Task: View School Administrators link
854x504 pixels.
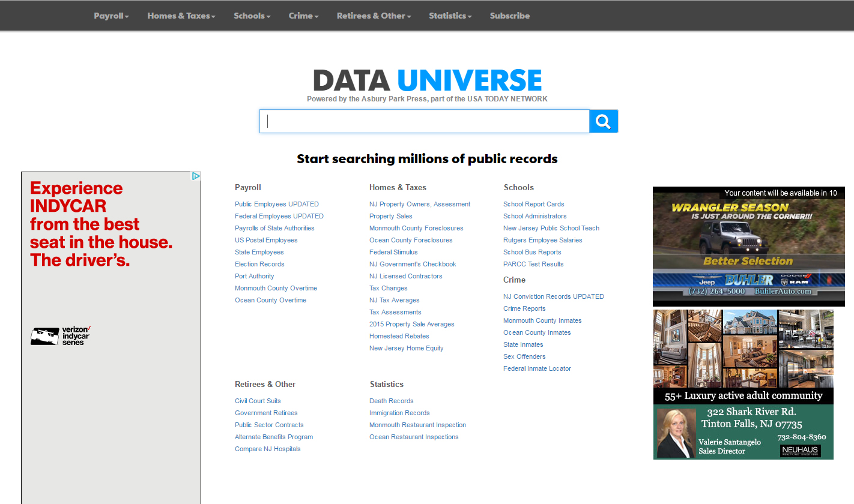Action: [x=535, y=216]
